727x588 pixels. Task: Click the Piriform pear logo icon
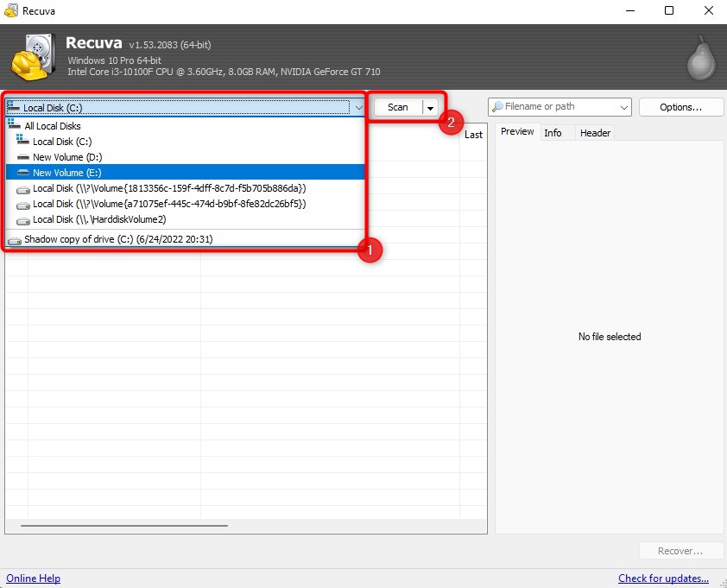coord(701,59)
